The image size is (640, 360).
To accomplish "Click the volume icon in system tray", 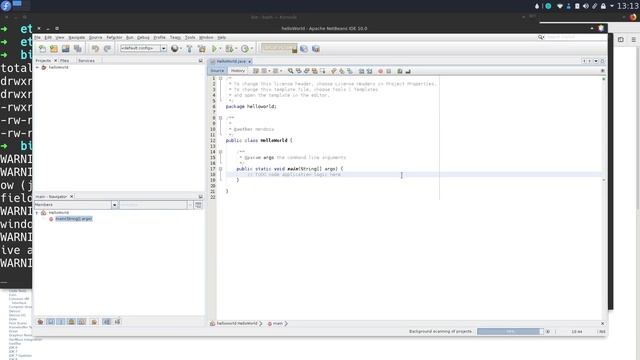I will coord(586,6).
